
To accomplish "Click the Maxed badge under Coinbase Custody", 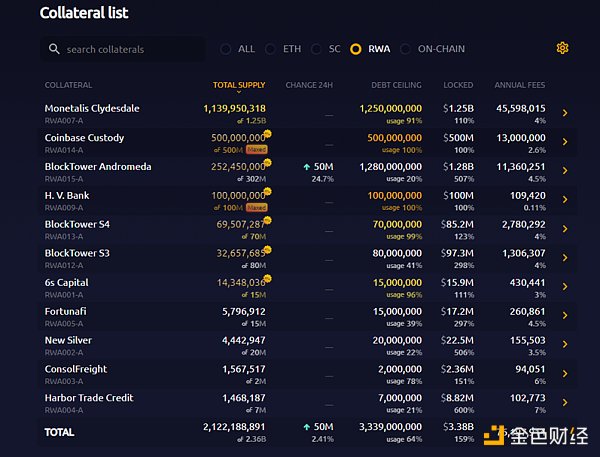I will pos(257,149).
